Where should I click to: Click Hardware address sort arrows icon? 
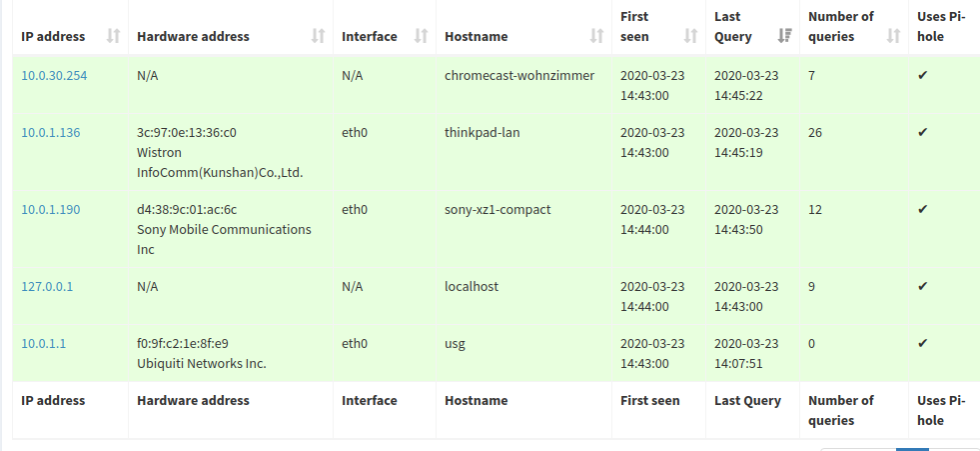318,36
